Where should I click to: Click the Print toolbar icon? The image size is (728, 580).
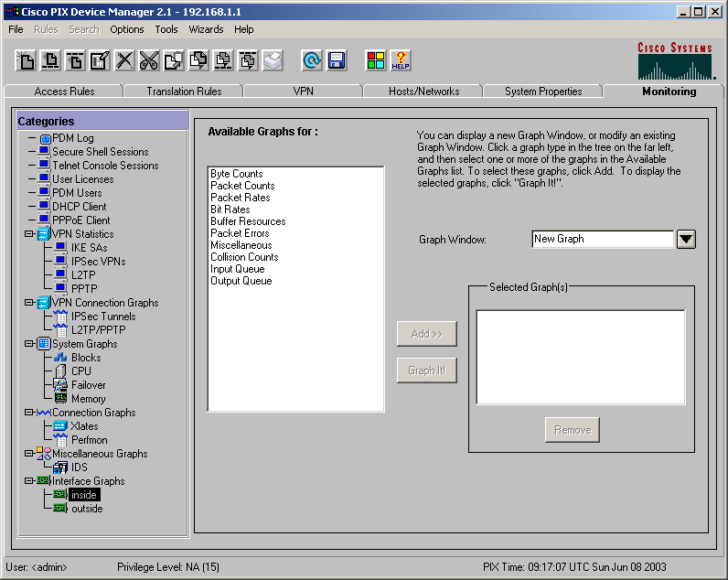(x=273, y=60)
